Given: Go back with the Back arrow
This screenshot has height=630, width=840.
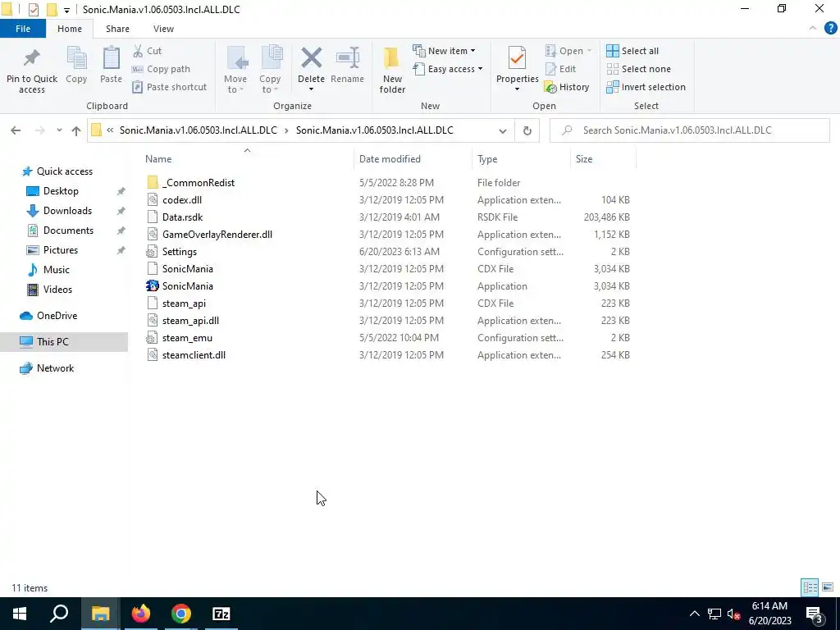Looking at the screenshot, I should point(16,130).
